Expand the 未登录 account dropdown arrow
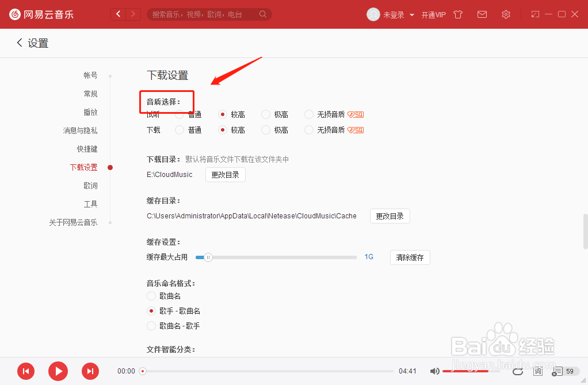 pos(412,15)
